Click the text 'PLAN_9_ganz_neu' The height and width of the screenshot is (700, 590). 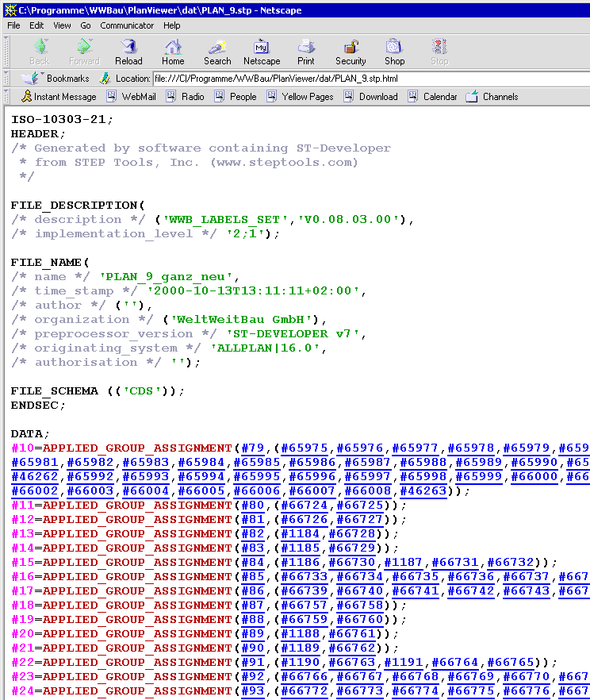pyautogui.click(x=167, y=277)
